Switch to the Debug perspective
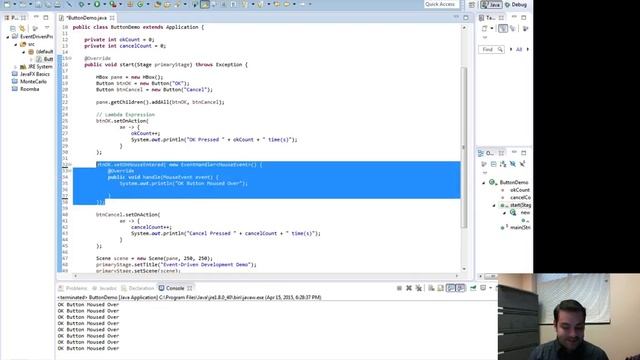640x360 pixels. coord(516,4)
